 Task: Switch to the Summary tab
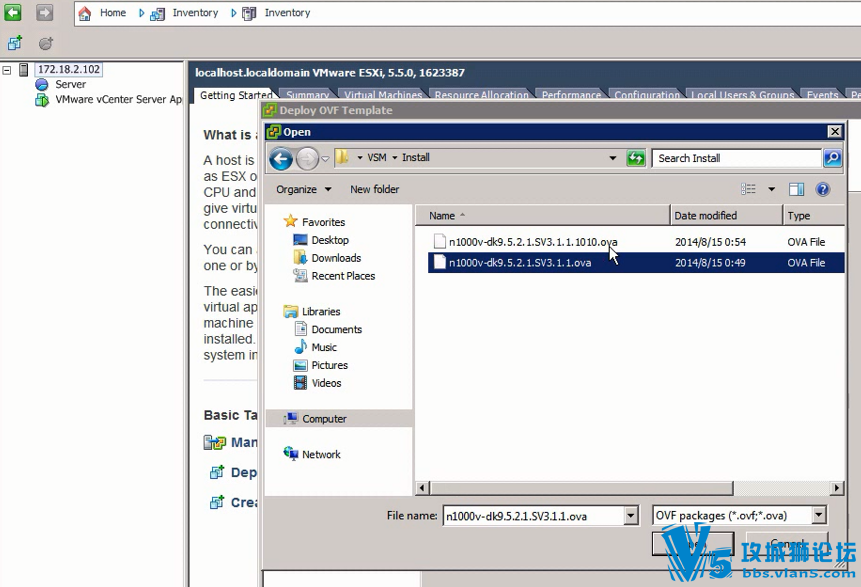click(x=307, y=96)
